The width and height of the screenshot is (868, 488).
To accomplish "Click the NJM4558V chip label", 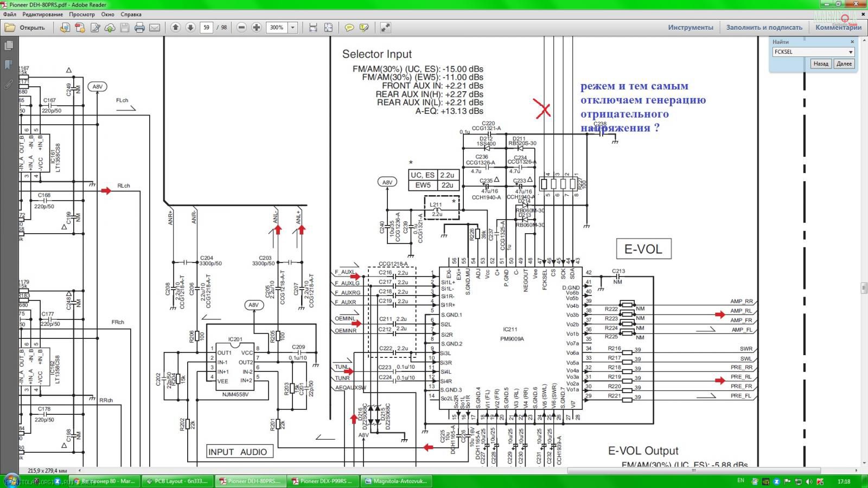I will click(235, 394).
